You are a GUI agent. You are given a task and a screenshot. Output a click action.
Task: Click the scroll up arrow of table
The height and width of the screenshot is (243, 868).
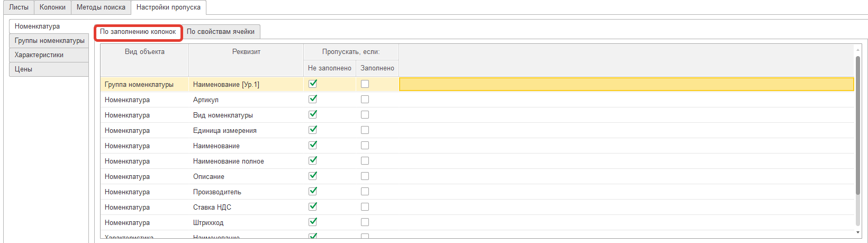[857, 50]
